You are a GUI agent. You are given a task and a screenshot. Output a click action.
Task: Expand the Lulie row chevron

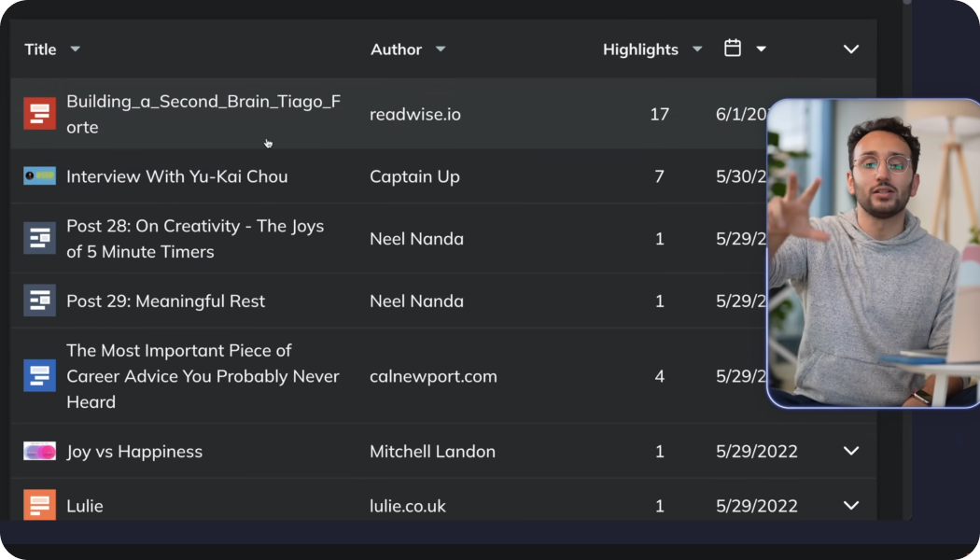[x=851, y=505]
